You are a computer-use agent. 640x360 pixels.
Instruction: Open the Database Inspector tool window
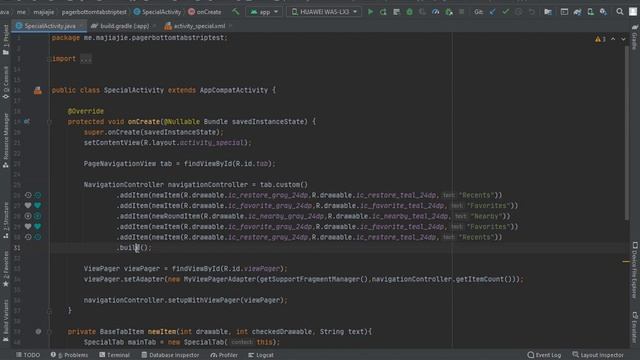pyautogui.click(x=170, y=355)
